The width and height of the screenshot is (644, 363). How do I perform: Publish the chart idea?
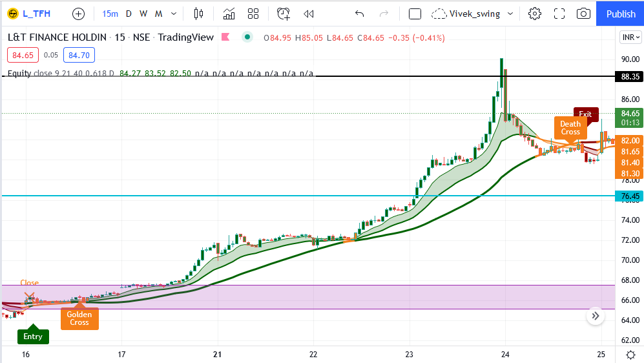620,14
